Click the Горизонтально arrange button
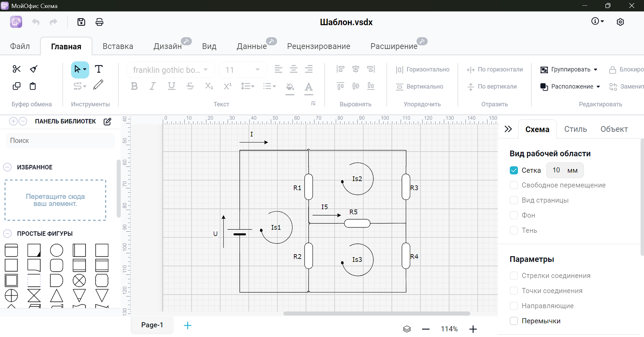The image size is (644, 337). [x=423, y=69]
